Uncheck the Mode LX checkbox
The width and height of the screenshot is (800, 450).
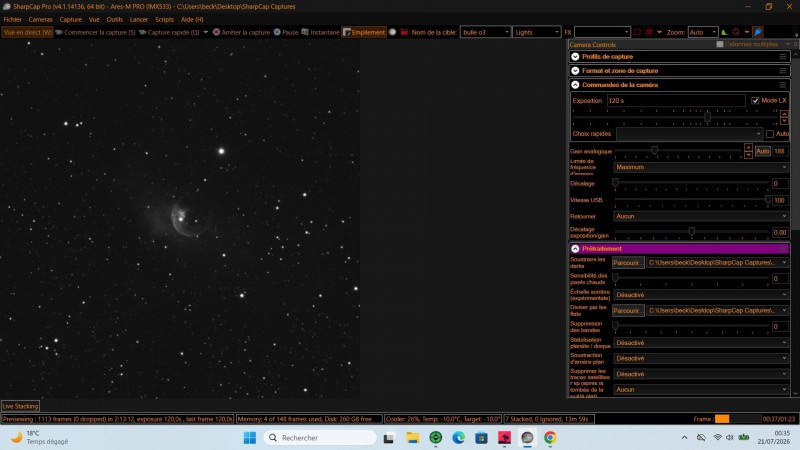click(x=755, y=101)
